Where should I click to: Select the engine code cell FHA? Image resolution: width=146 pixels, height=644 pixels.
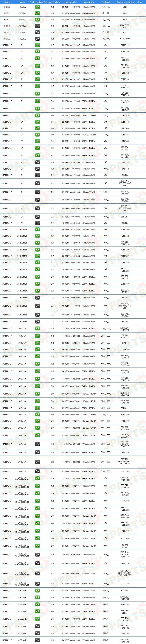tap(125, 19)
